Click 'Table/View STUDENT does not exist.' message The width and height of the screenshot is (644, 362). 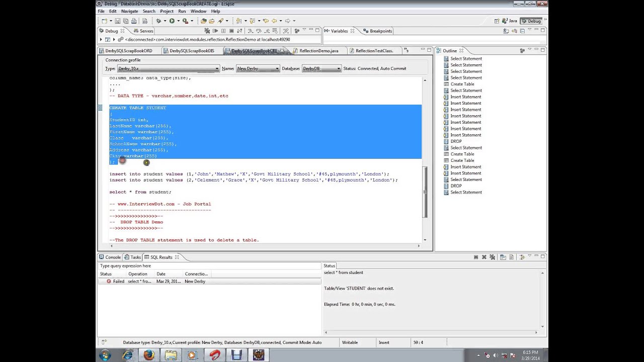pyautogui.click(x=359, y=289)
